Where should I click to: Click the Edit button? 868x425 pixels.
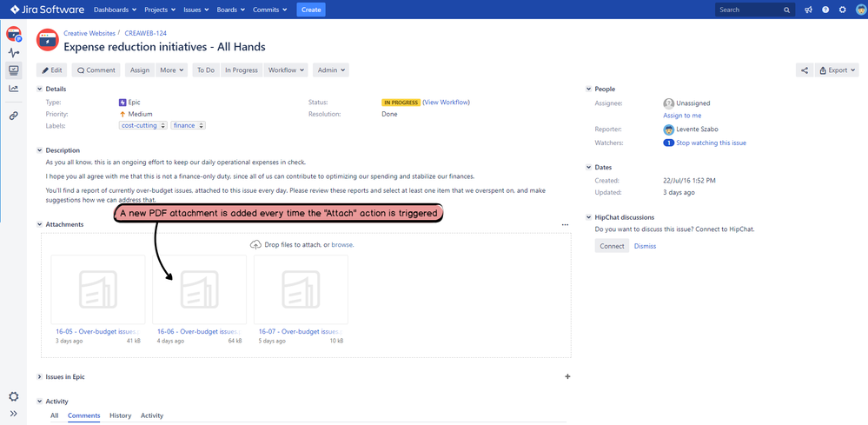click(52, 70)
